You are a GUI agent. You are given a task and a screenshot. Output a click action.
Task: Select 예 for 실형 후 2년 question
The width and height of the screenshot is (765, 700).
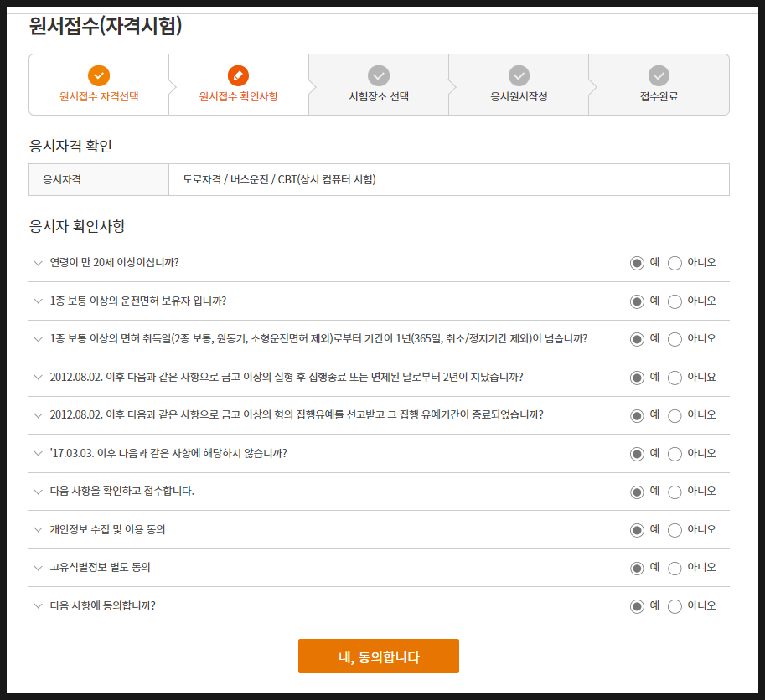637,378
